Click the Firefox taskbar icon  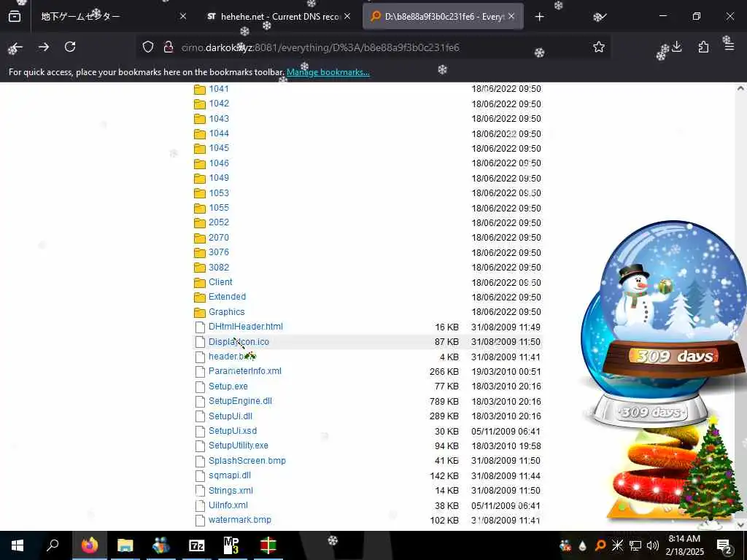tap(89, 545)
